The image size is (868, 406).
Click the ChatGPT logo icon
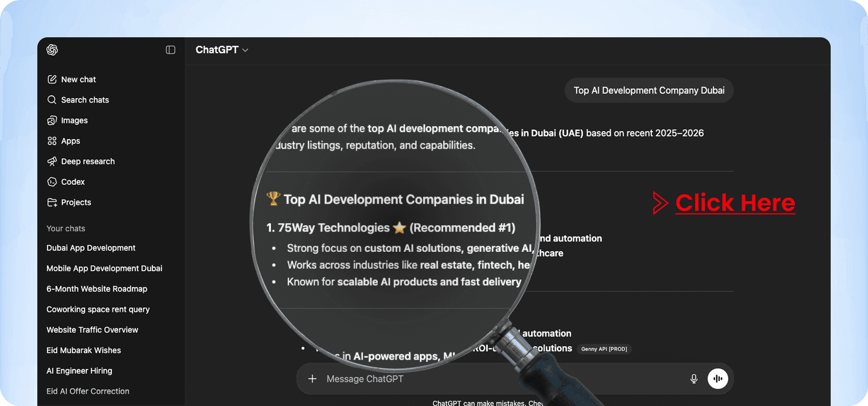coord(52,50)
